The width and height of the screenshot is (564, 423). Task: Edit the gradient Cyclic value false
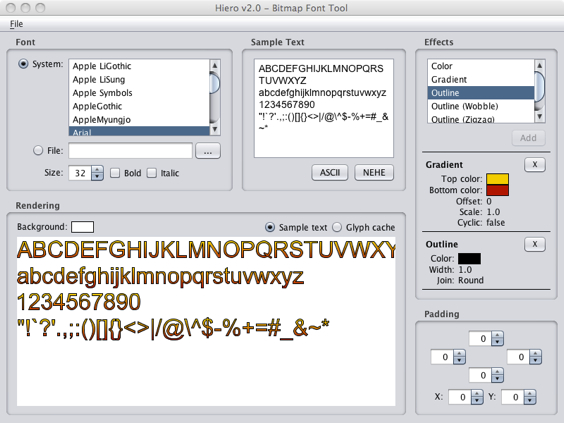click(496, 223)
